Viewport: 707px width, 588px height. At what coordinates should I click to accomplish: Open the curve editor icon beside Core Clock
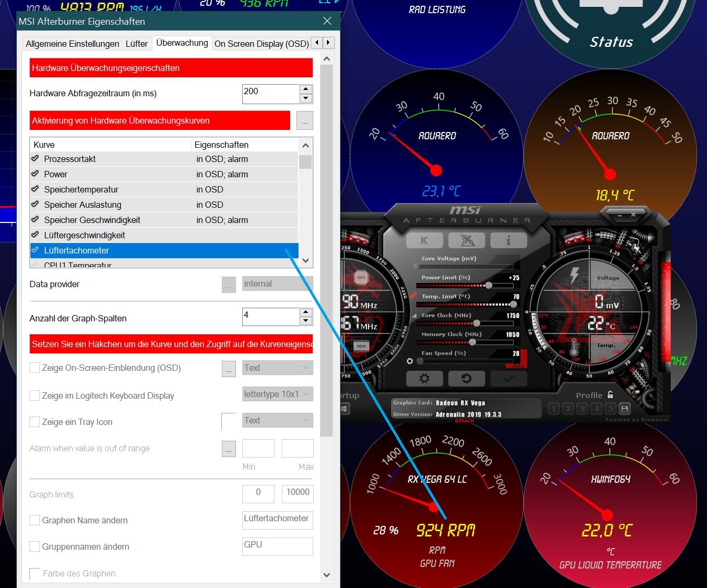click(x=414, y=316)
